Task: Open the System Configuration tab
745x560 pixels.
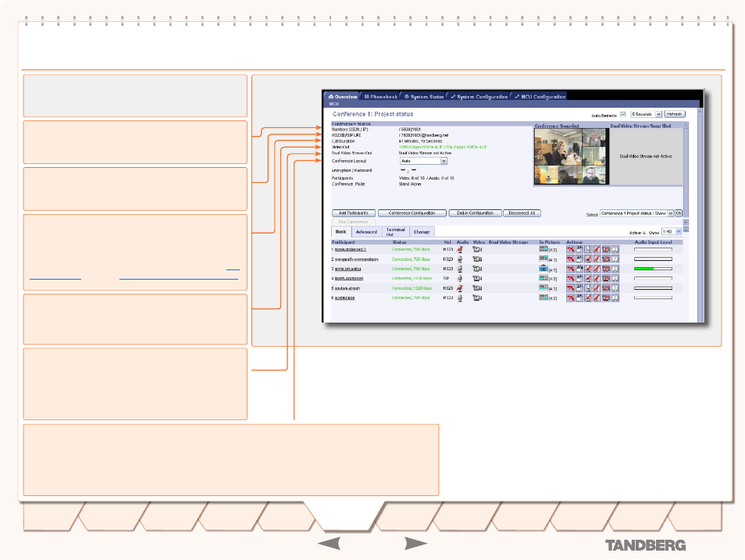Action: 479,97
